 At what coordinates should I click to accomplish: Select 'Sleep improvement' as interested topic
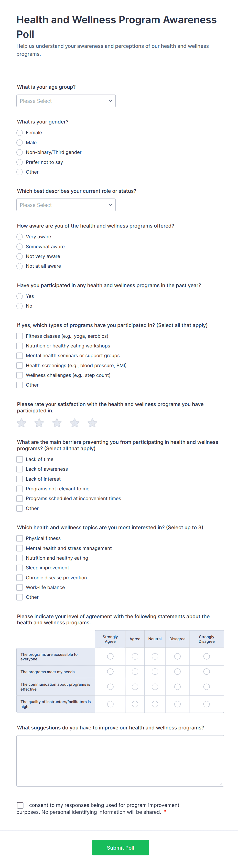19,568
